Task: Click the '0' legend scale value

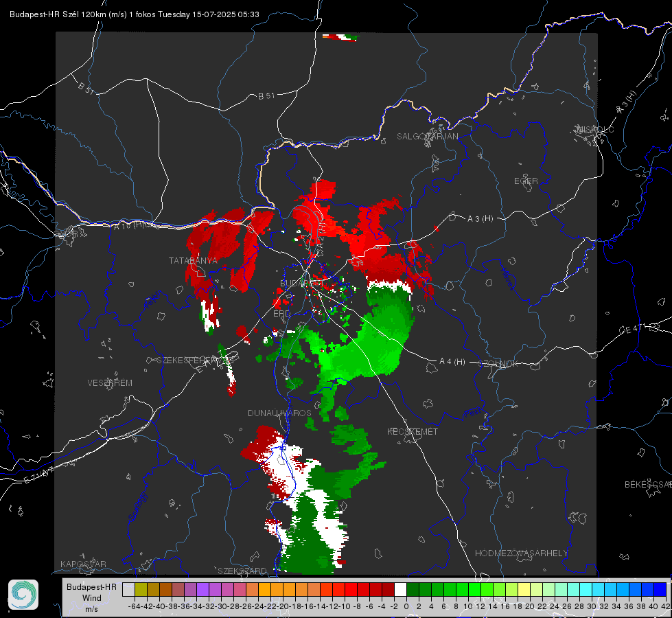Action: click(x=406, y=606)
